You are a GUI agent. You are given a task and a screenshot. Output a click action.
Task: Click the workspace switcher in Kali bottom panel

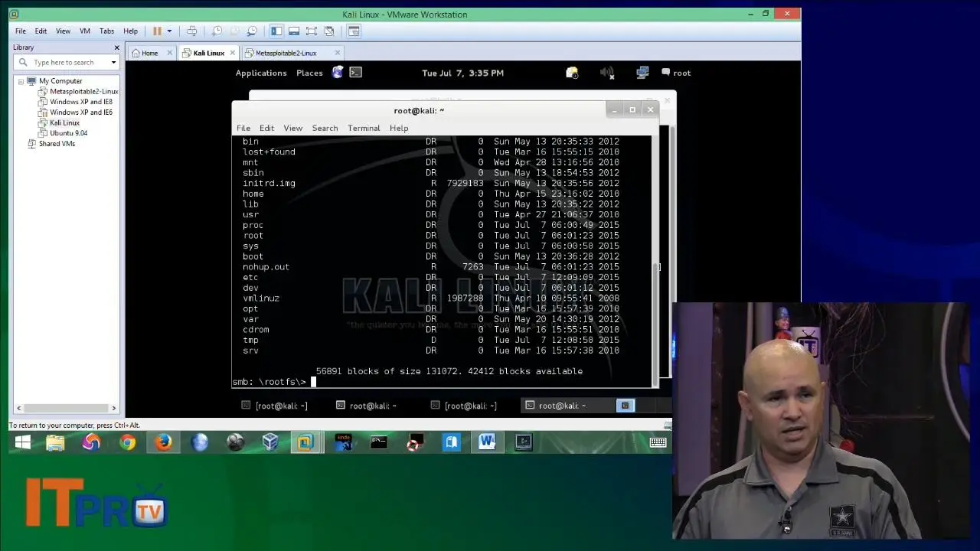626,406
